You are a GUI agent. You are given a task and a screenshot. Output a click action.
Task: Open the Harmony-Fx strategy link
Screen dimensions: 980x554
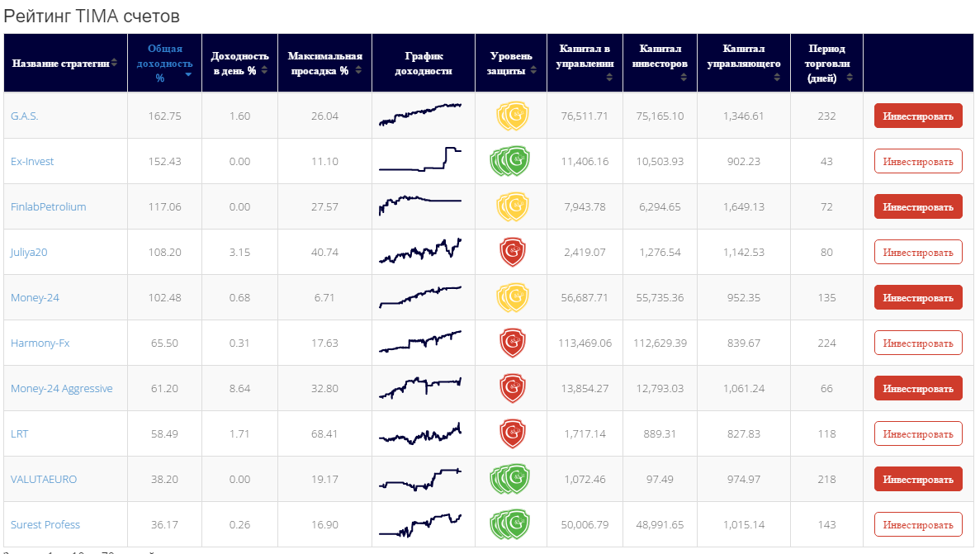pyautogui.click(x=40, y=343)
